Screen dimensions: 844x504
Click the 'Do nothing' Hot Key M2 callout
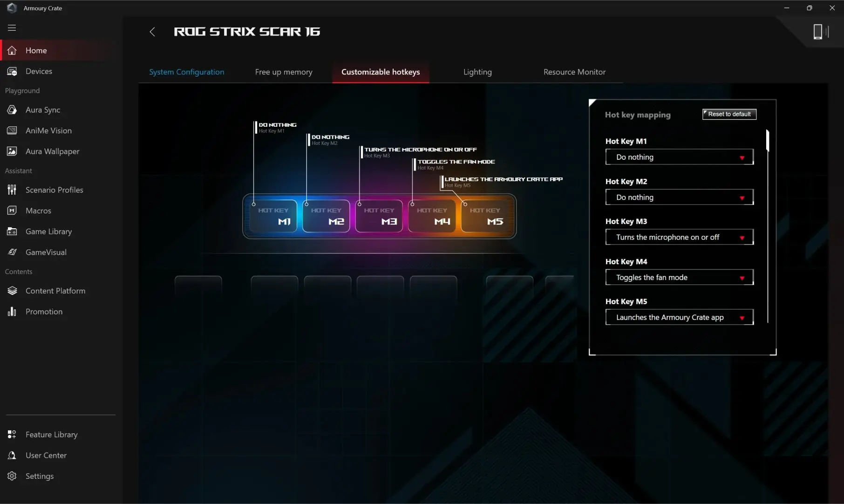click(330, 137)
